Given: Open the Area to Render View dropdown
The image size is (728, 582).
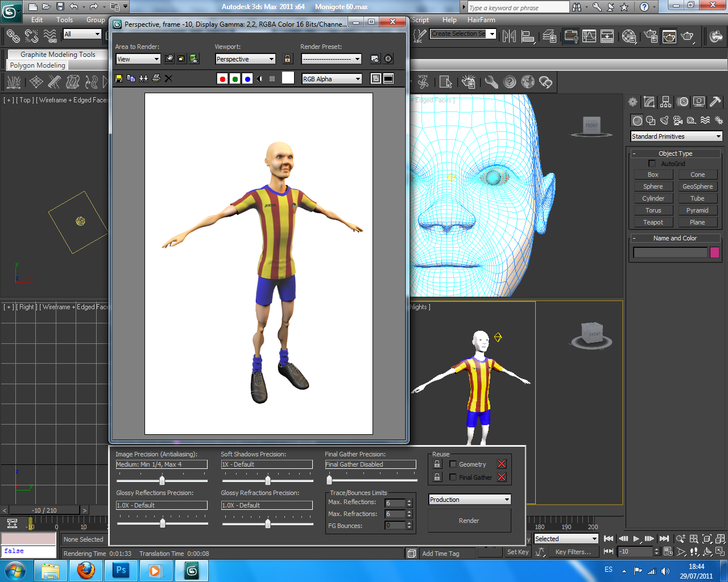Looking at the screenshot, I should click(138, 59).
